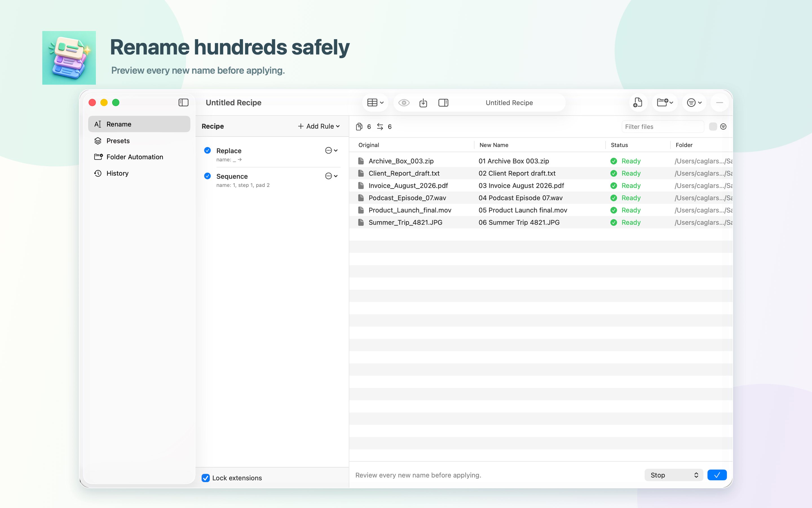Click new name '01 Archive Box 003.zip'

pos(514,161)
